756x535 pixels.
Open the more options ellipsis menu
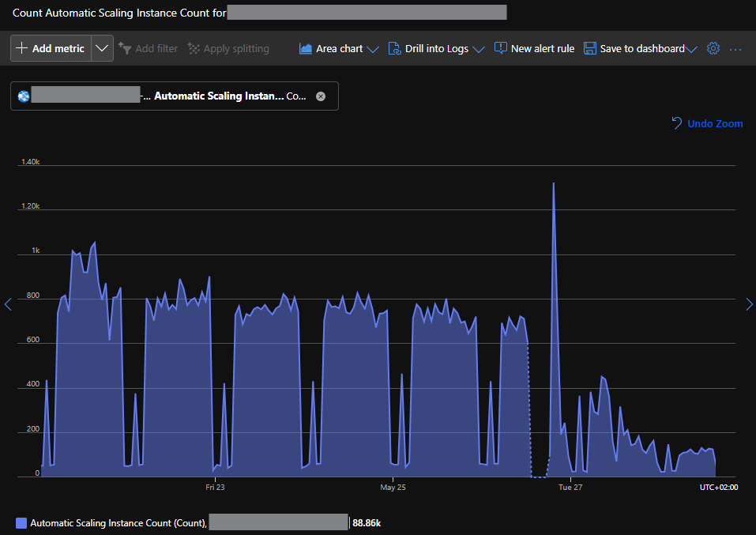[735, 49]
